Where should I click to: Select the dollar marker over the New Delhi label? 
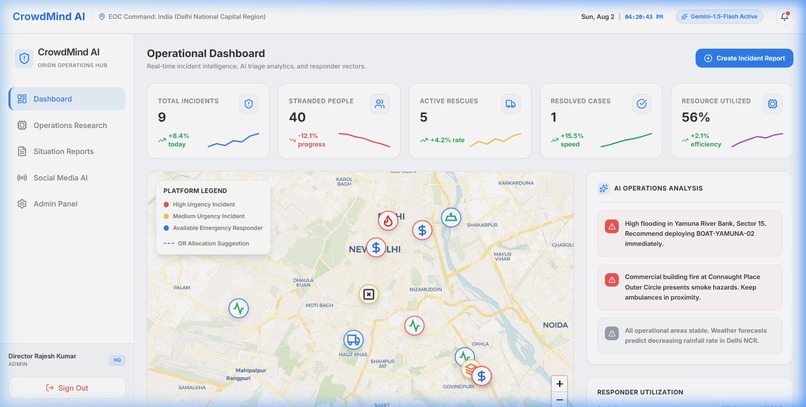click(376, 248)
